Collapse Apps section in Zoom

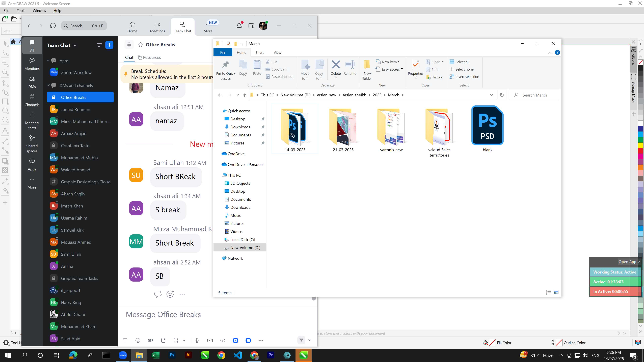[48, 61]
